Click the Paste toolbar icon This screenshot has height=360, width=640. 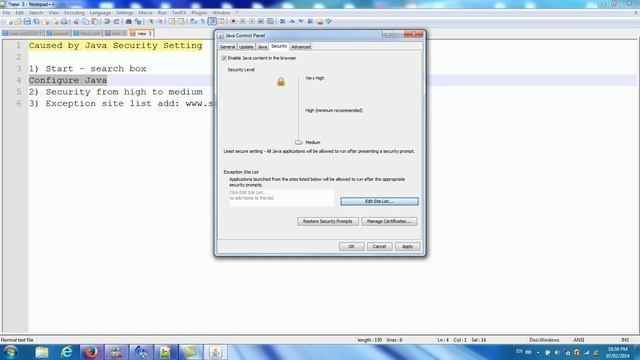(x=94, y=21)
